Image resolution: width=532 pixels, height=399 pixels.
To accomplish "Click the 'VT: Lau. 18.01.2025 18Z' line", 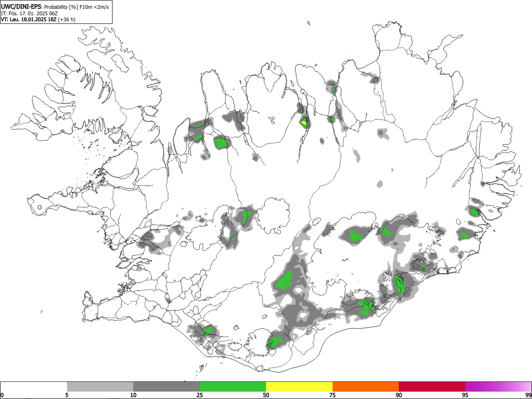I will 29,20.
